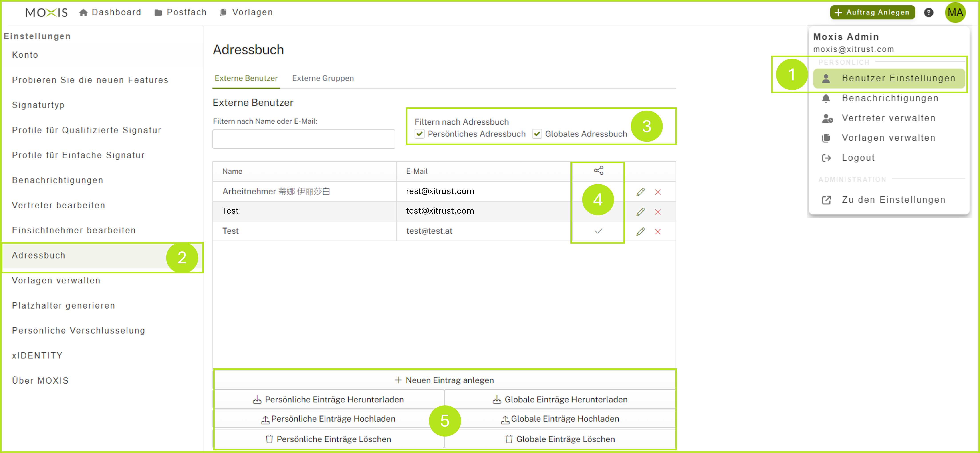Viewport: 980px width, 453px height.
Task: Toggle the Globales Adressbuch checkbox
Action: (x=536, y=134)
